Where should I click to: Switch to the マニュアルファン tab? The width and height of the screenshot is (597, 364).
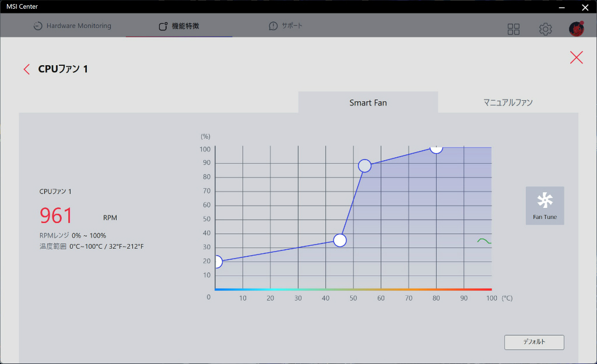click(x=508, y=103)
